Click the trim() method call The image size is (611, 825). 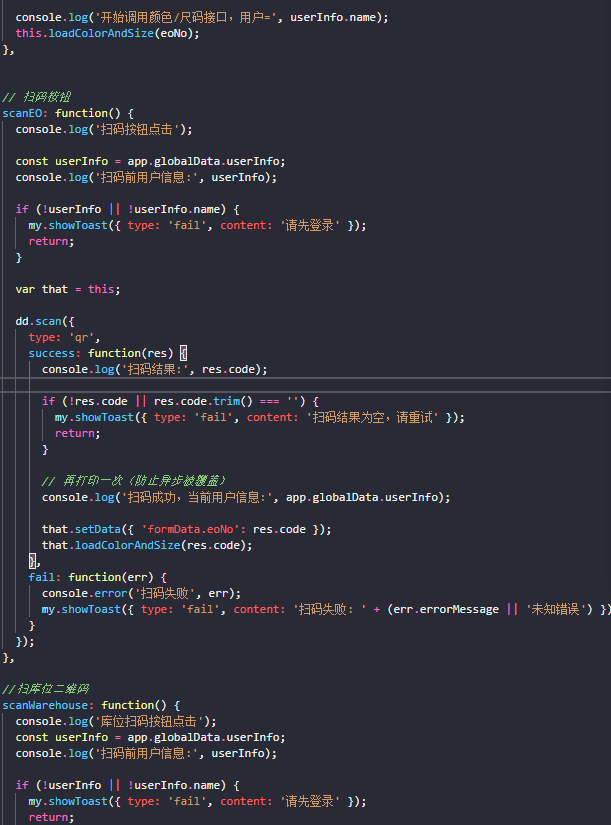(233, 401)
